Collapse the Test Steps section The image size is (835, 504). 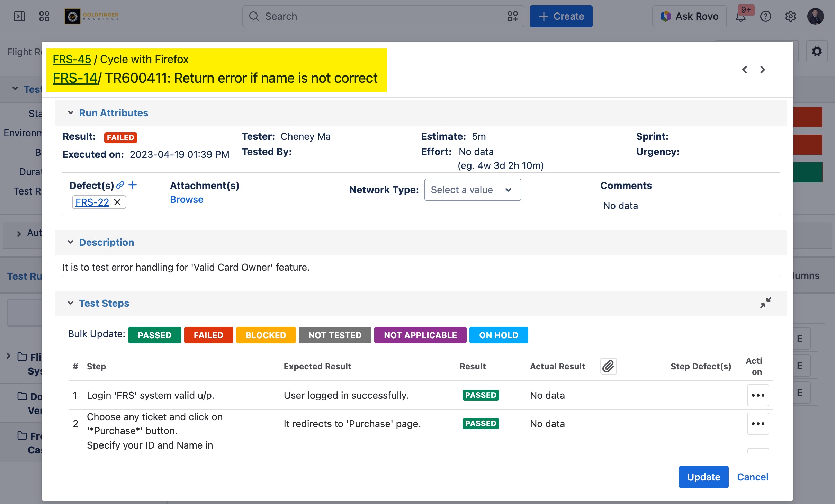(71, 303)
